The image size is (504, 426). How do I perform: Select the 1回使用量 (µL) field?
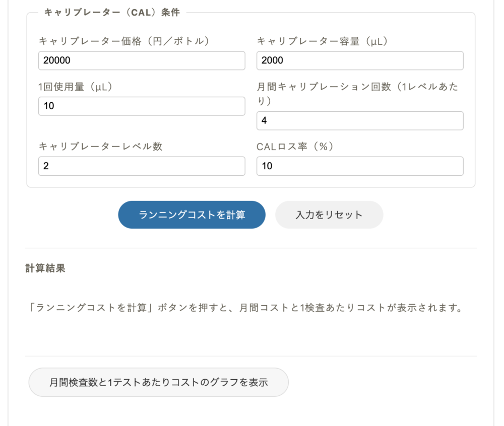coord(142,106)
